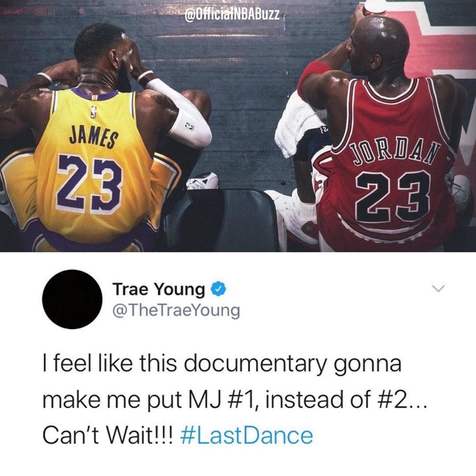Click the blue verified badge next to Trae Young

tap(218, 289)
